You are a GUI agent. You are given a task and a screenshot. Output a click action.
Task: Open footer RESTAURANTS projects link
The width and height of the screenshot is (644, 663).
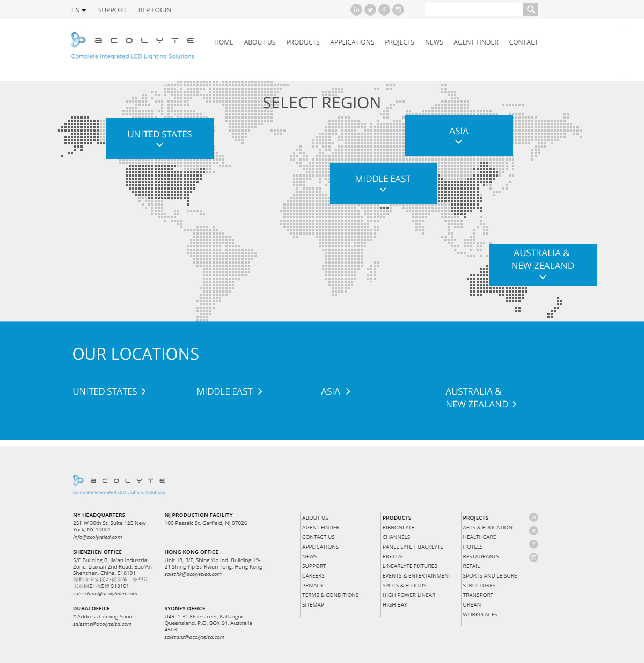click(x=481, y=557)
